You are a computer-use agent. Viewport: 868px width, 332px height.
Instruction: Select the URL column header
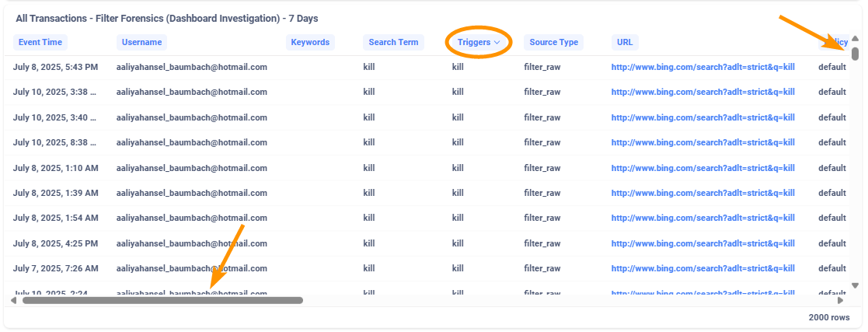pyautogui.click(x=625, y=42)
